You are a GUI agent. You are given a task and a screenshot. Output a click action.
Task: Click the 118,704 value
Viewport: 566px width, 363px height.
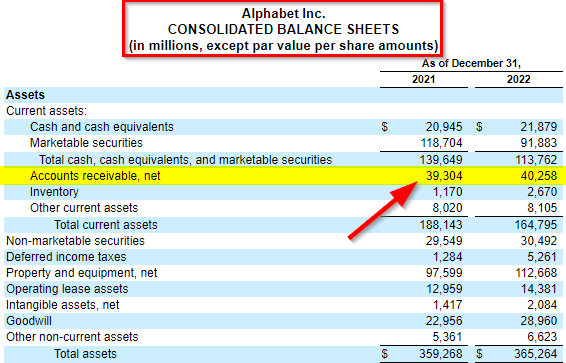(441, 143)
